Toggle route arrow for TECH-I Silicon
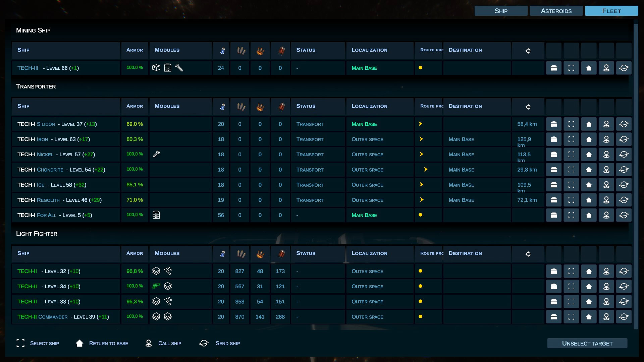The width and height of the screenshot is (644, 362). click(x=420, y=124)
